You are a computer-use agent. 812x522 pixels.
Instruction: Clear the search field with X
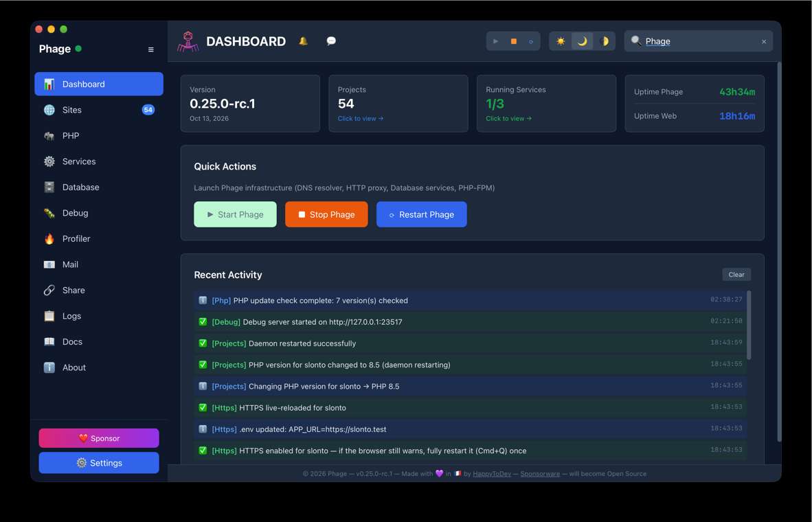(x=764, y=42)
